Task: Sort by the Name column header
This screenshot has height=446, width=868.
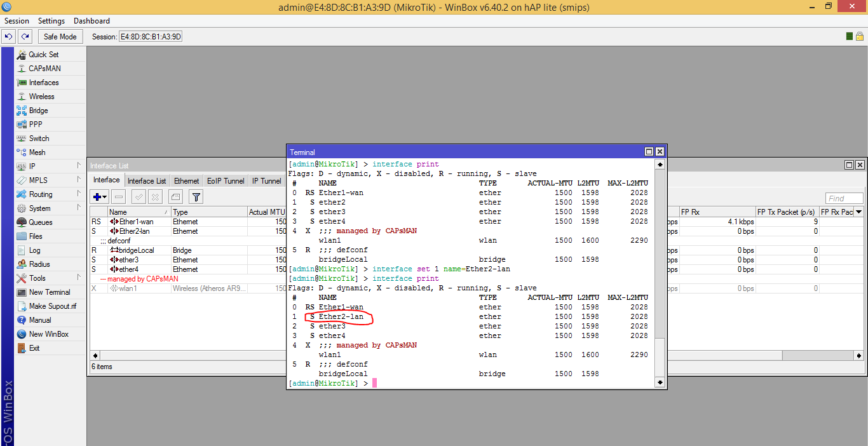Action: (139, 212)
